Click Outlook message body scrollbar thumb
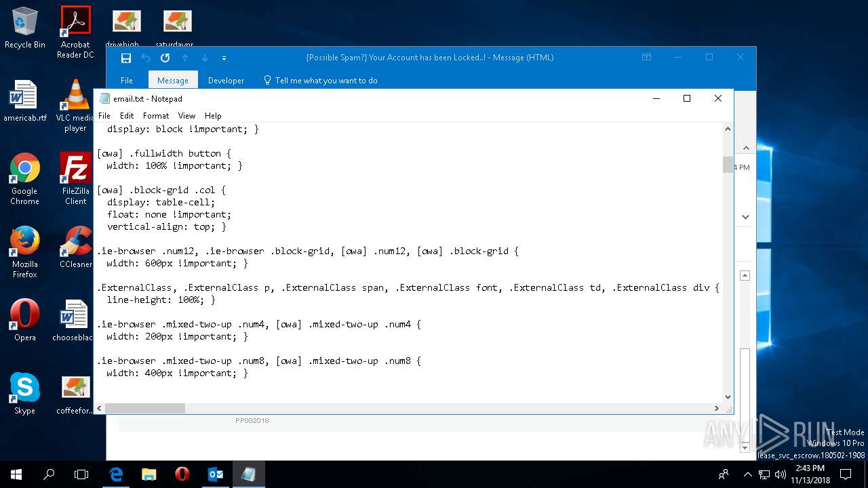 point(745,394)
